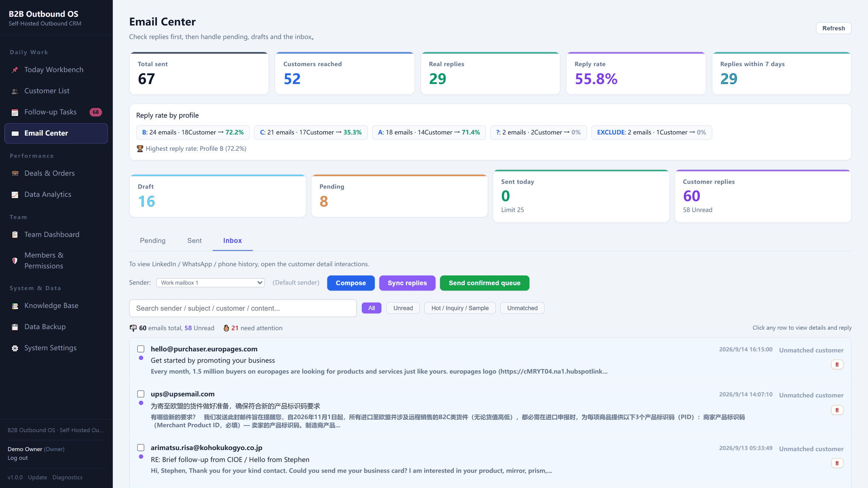Click the Deals & Orders briefcase icon
This screenshot has height=488, width=868.
(15, 174)
